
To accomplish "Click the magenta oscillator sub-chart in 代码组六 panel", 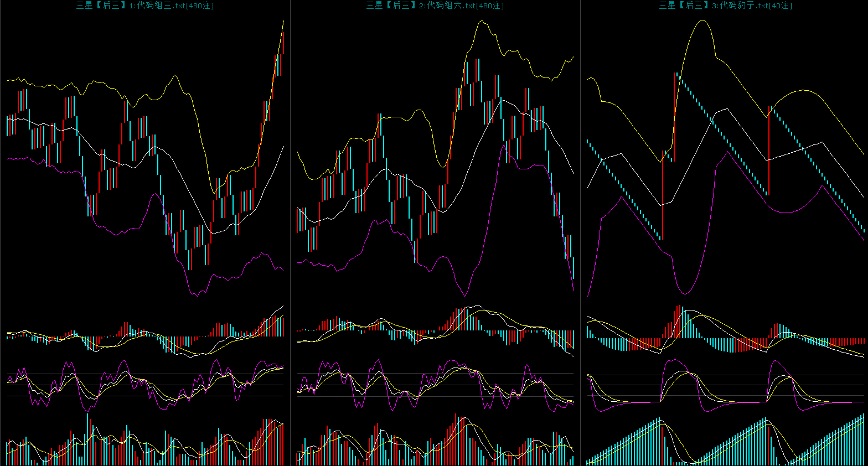I will [x=435, y=385].
